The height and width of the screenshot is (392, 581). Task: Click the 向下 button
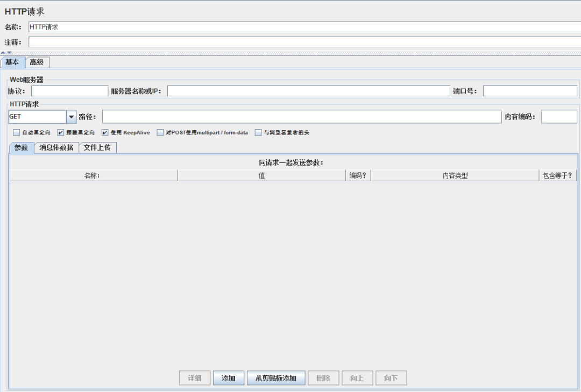click(x=391, y=377)
